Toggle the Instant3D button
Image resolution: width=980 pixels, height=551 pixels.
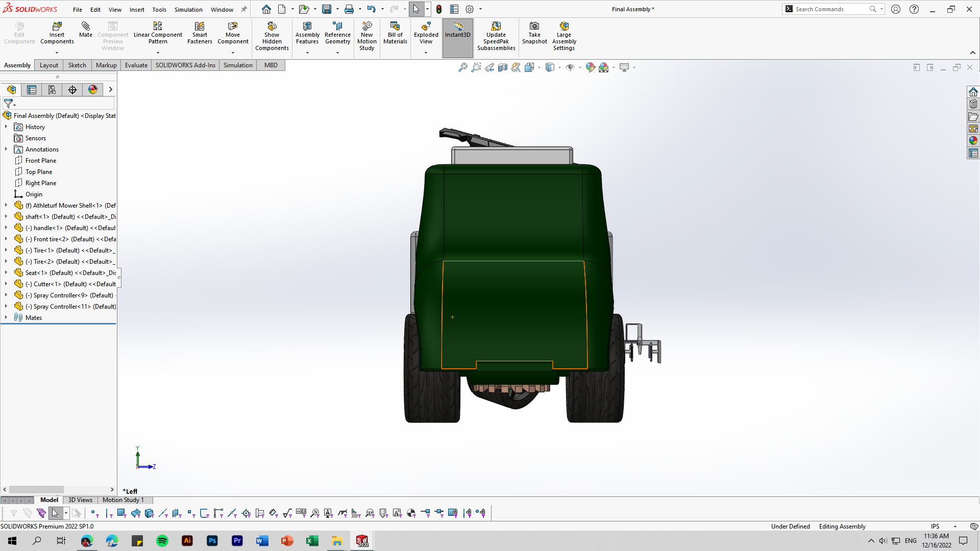pos(458,38)
